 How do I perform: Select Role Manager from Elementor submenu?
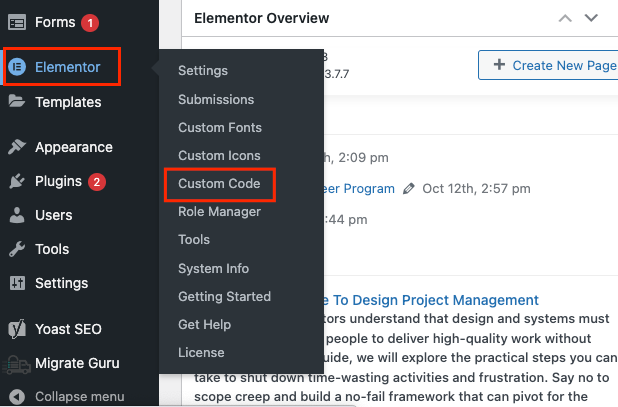point(219,212)
